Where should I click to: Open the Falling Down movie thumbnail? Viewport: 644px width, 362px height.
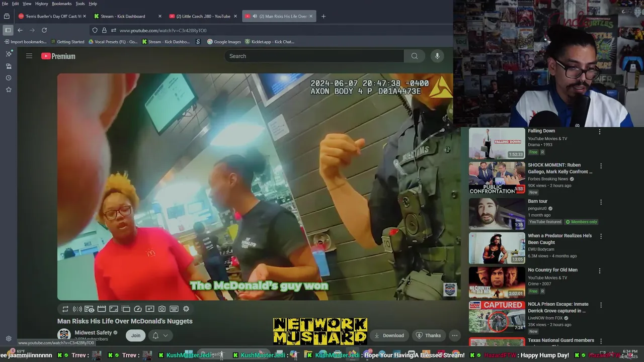click(497, 143)
